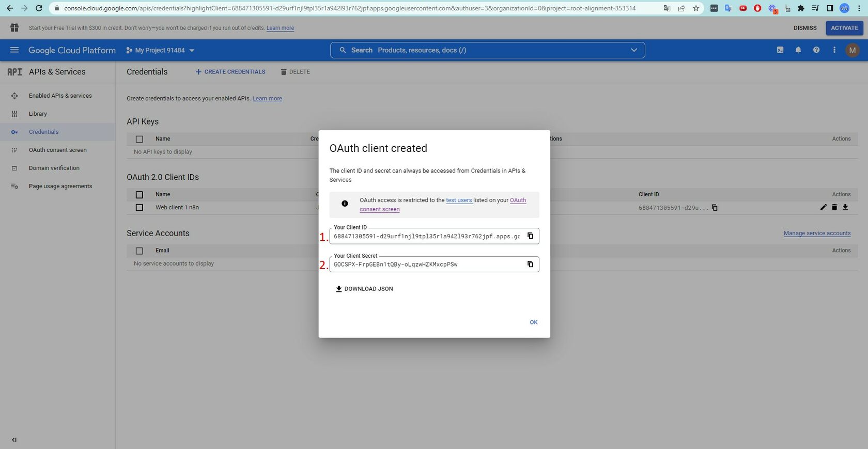Collapse the left navigation panel
The image size is (868, 449).
tap(14, 440)
